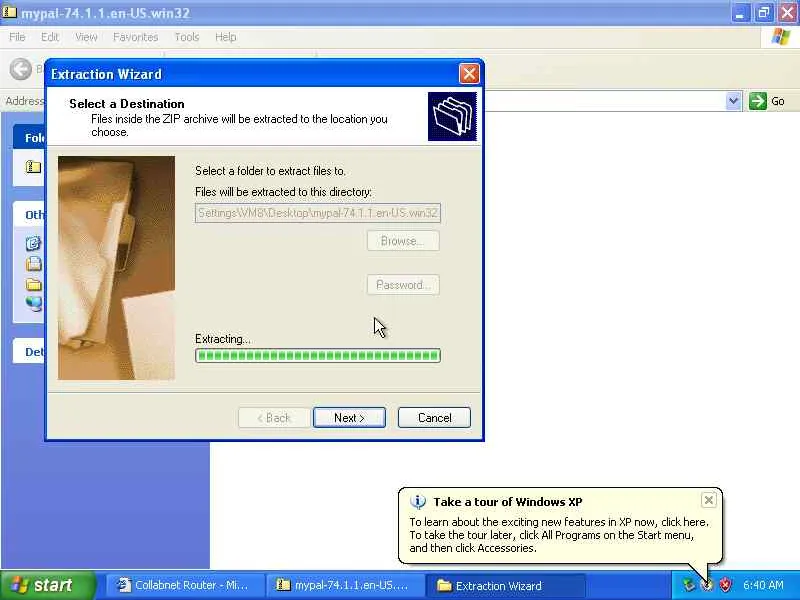The width and height of the screenshot is (800, 600).
Task: Restore down the Explorer window
Action: [x=763, y=13]
